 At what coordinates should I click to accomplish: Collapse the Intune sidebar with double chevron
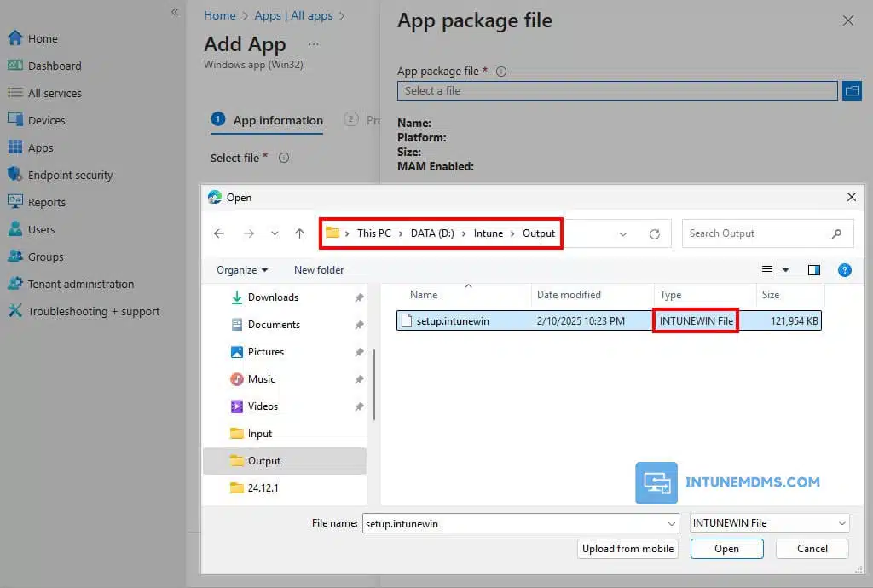pyautogui.click(x=175, y=12)
